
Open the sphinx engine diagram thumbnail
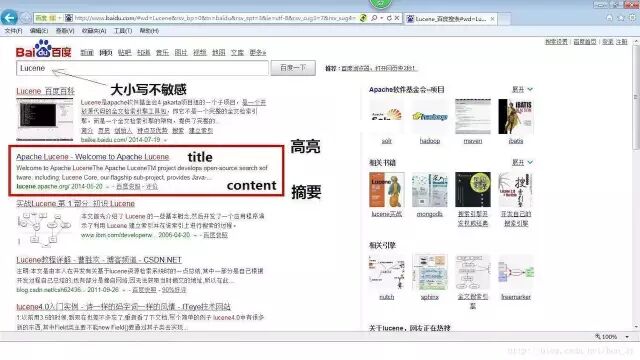pos(430,272)
